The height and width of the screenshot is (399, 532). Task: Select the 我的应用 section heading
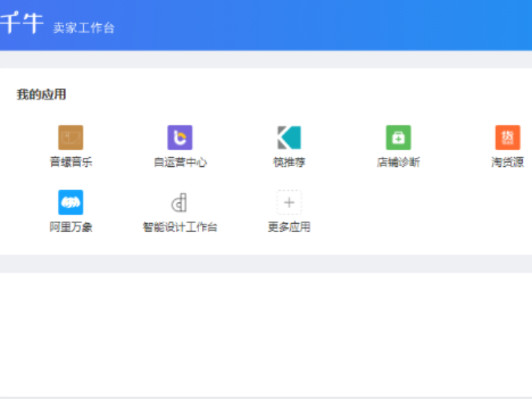41,95
